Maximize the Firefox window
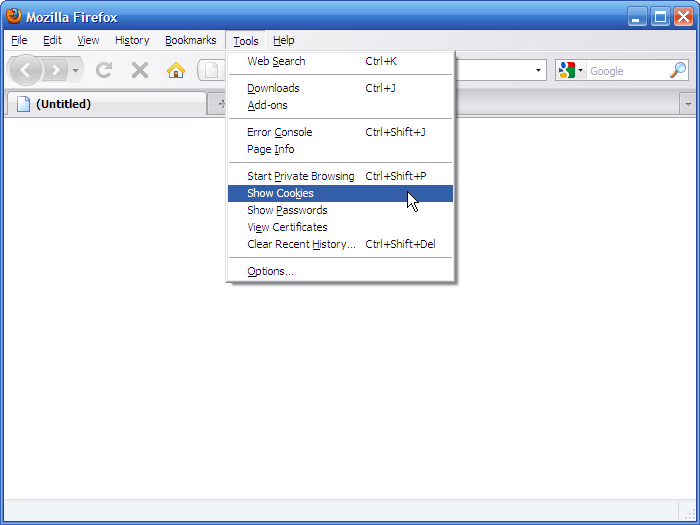This screenshot has height=525, width=700. pyautogui.click(x=660, y=17)
